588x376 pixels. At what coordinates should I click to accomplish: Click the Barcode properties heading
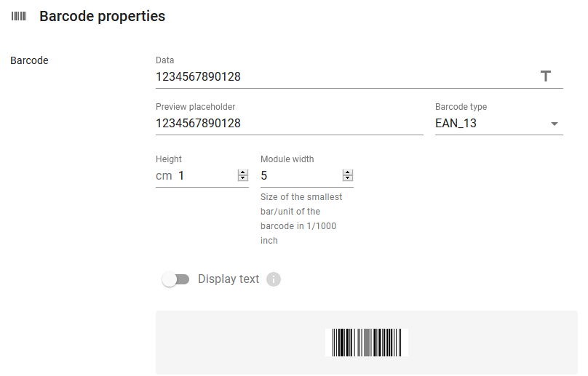click(x=103, y=16)
